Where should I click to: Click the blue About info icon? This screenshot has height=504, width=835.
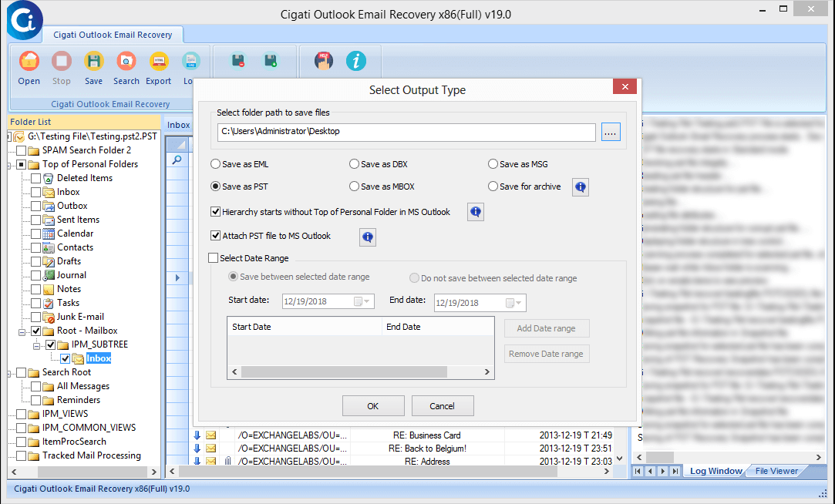(x=356, y=61)
